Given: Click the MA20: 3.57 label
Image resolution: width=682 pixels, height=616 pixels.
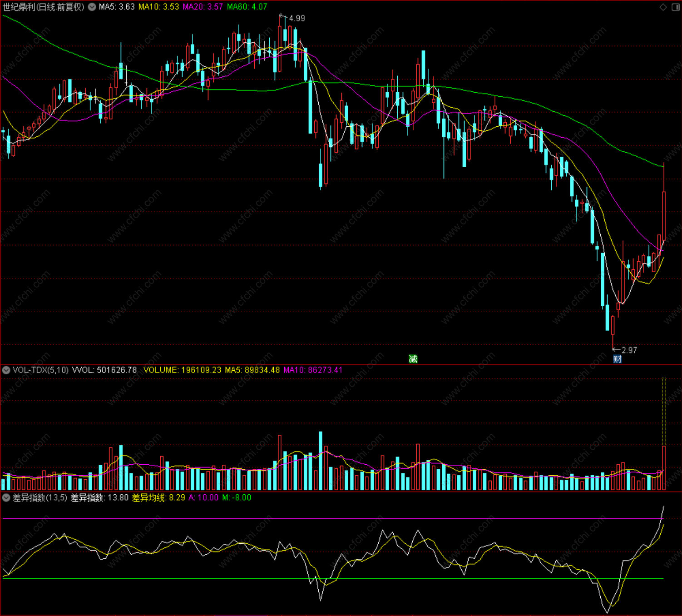Looking at the screenshot, I should tap(203, 7).
